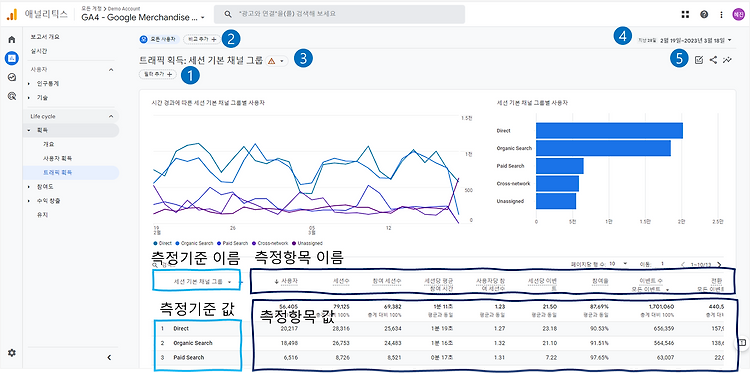Open the Advertising icon in left rail
The image size is (750, 373).
point(11,96)
